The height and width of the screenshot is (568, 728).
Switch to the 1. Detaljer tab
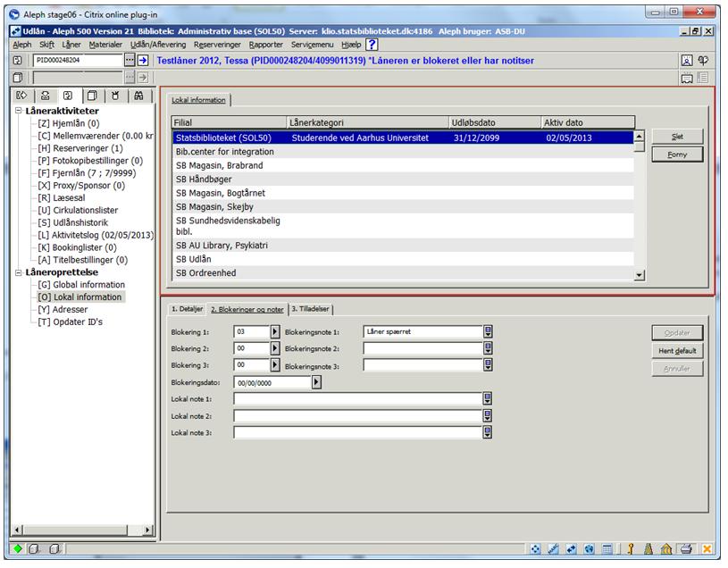pos(187,309)
